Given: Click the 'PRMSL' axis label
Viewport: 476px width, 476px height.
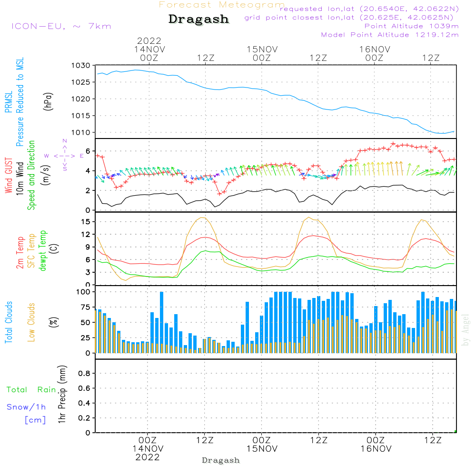Looking at the screenshot, I should tap(9, 102).
